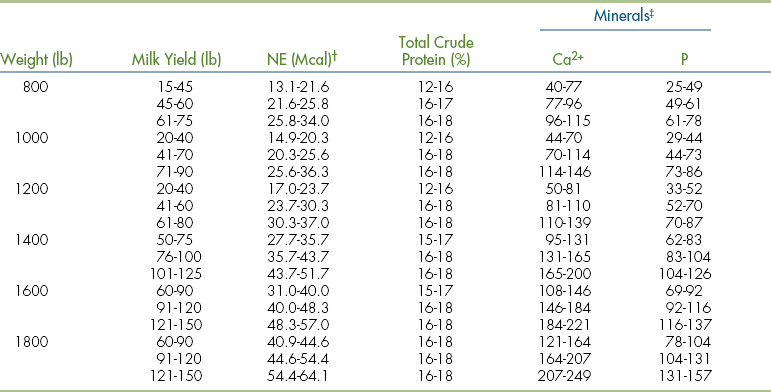This screenshot has height=392, width=771.
Task: Click the P column header
Action: click(684, 60)
